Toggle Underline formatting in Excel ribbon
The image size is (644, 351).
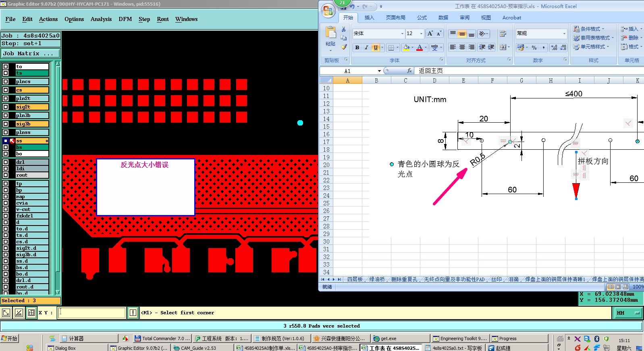(376, 48)
